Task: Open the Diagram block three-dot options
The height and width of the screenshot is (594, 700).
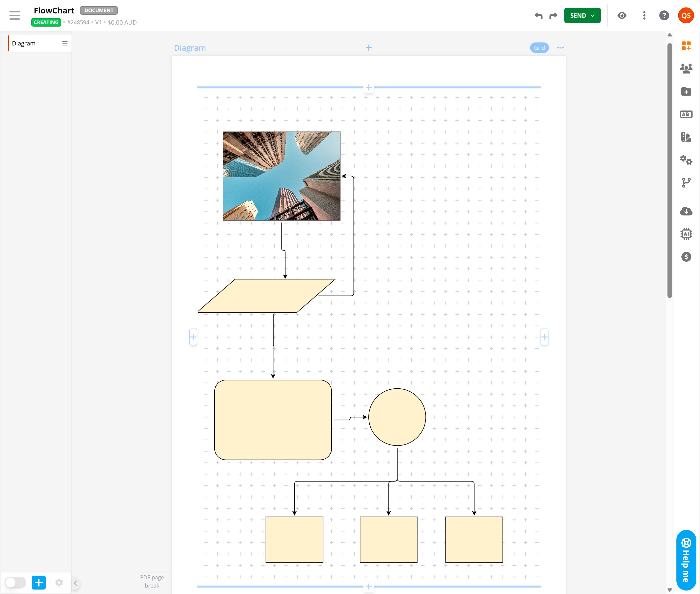Action: (560, 48)
